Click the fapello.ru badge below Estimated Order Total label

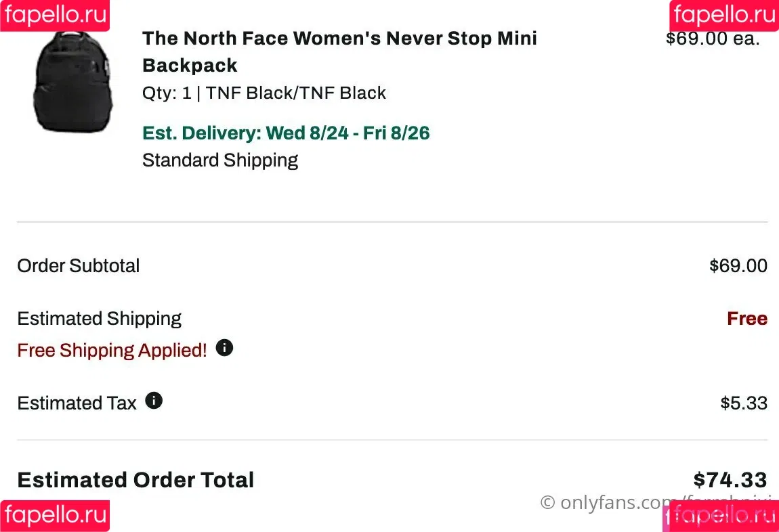point(55,516)
